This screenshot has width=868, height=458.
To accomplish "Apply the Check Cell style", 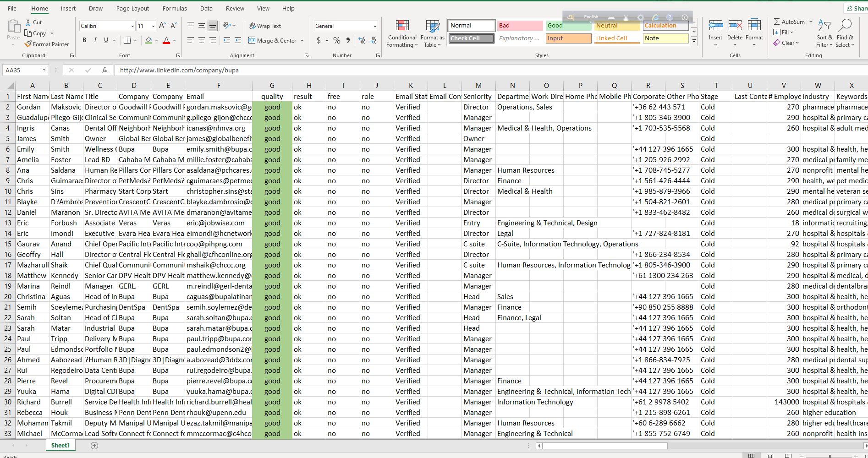I will point(471,38).
